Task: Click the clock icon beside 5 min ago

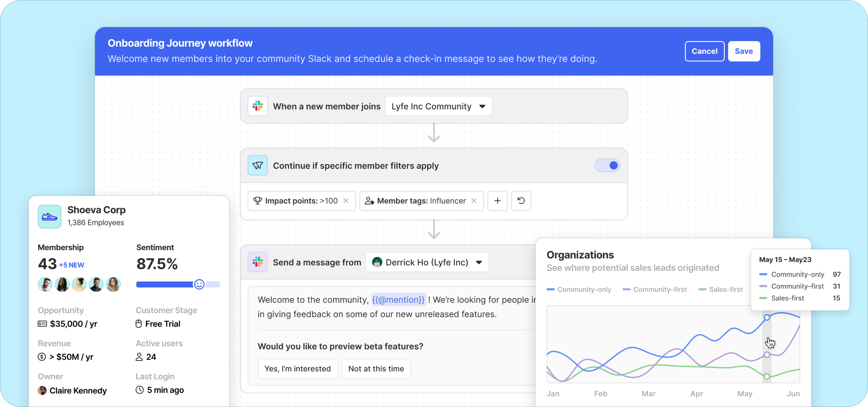Action: (139, 390)
